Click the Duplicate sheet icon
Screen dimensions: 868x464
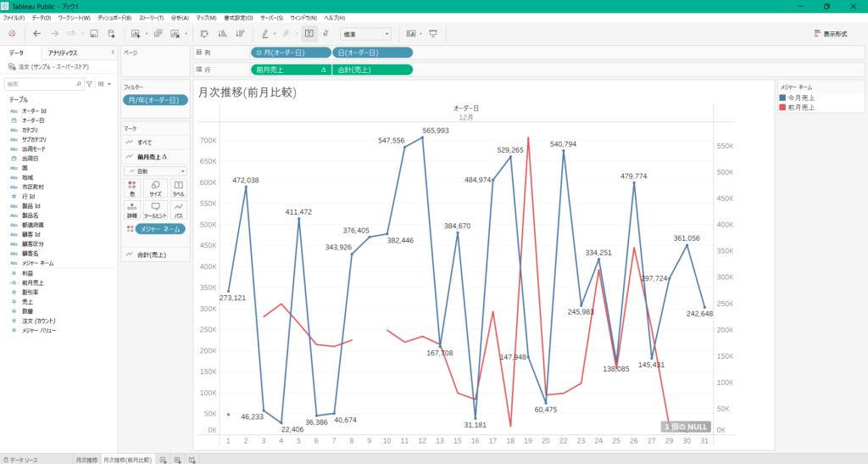tap(158, 34)
